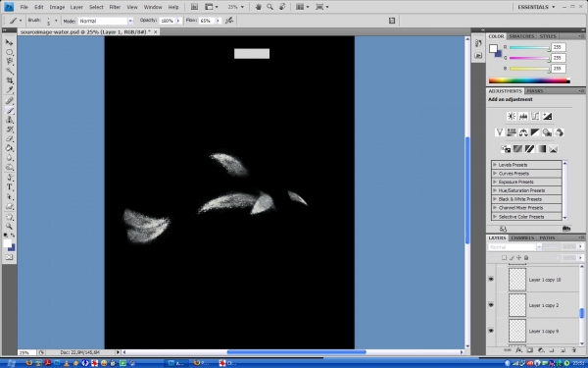Switch to the Channels tab
The image size is (588, 368).
coord(522,237)
